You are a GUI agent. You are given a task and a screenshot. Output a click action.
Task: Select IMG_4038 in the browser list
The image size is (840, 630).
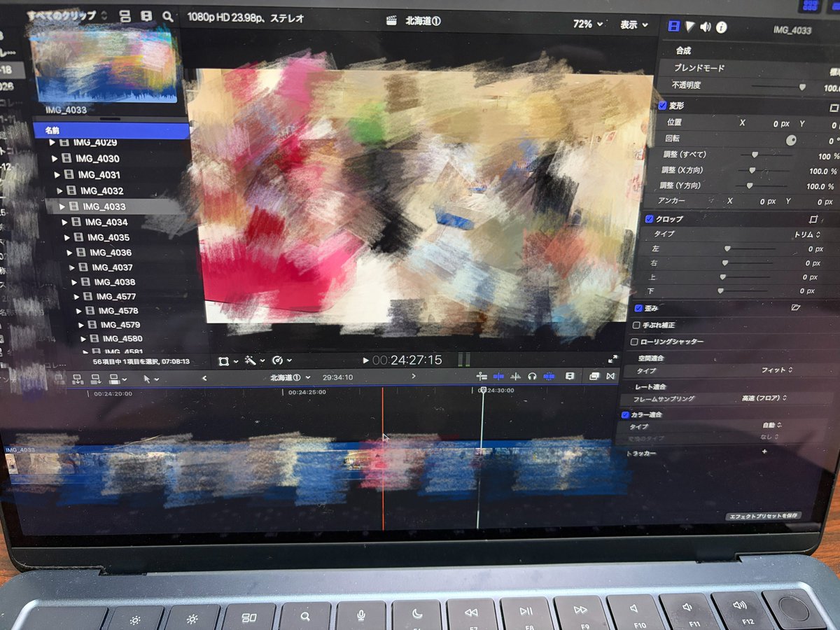tap(115, 282)
